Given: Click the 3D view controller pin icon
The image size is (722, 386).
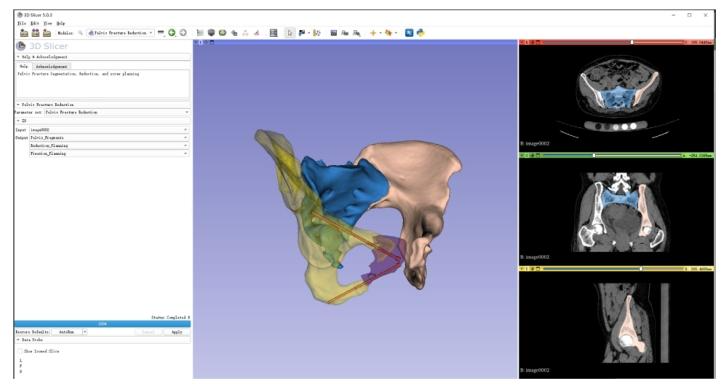Looking at the screenshot, I should (197, 42).
